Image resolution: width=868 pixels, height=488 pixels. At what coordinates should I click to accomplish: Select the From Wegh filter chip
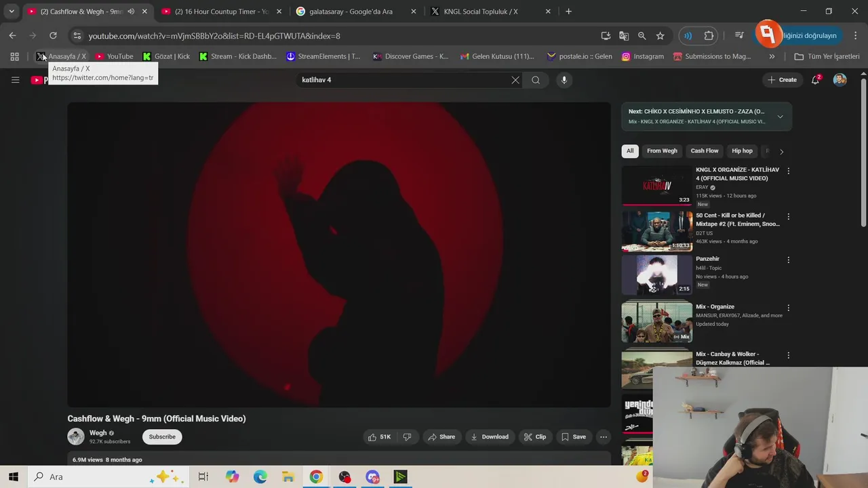pyautogui.click(x=662, y=151)
